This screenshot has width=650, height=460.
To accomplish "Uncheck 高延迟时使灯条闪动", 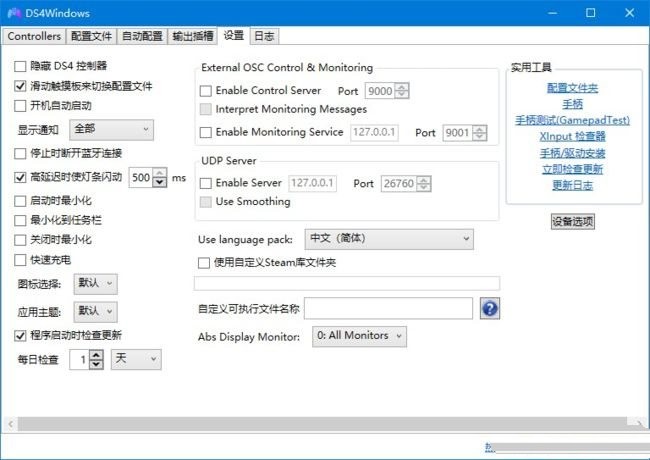I will [x=20, y=177].
